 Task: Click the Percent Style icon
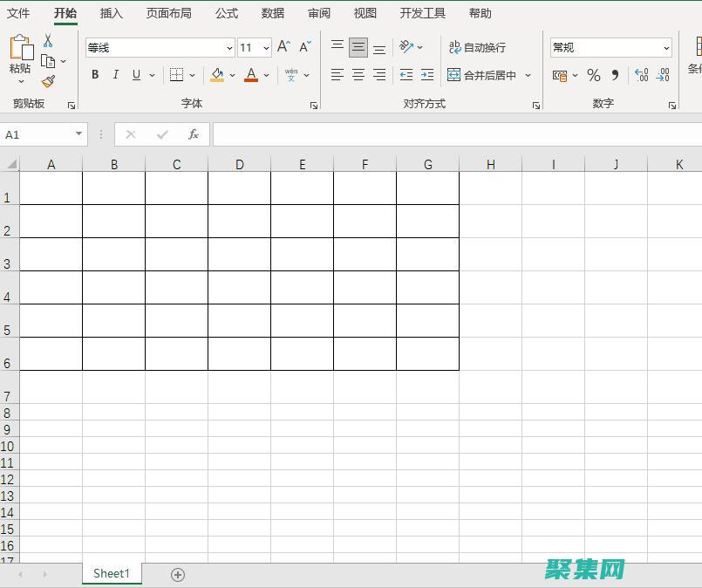point(593,75)
